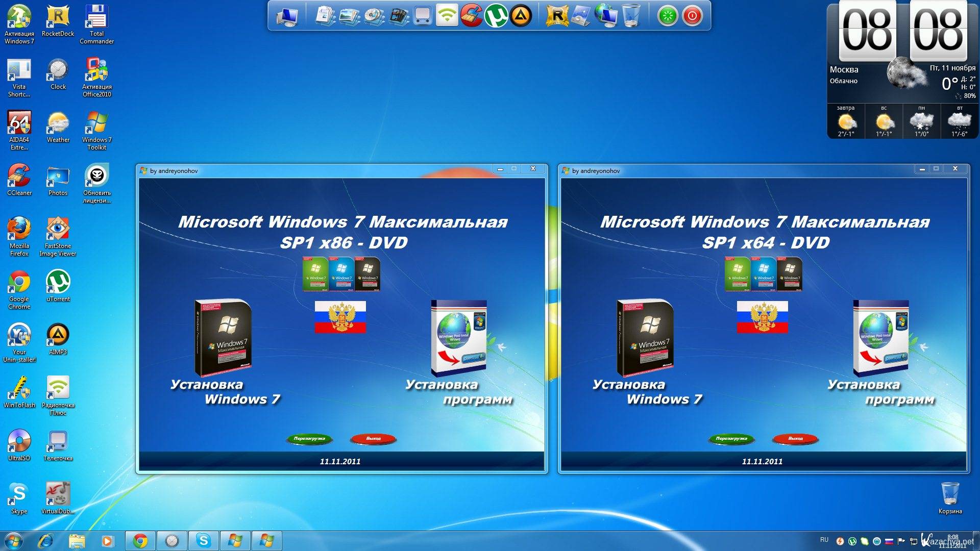Click green Перезагрузка button in x64 window

[731, 439]
